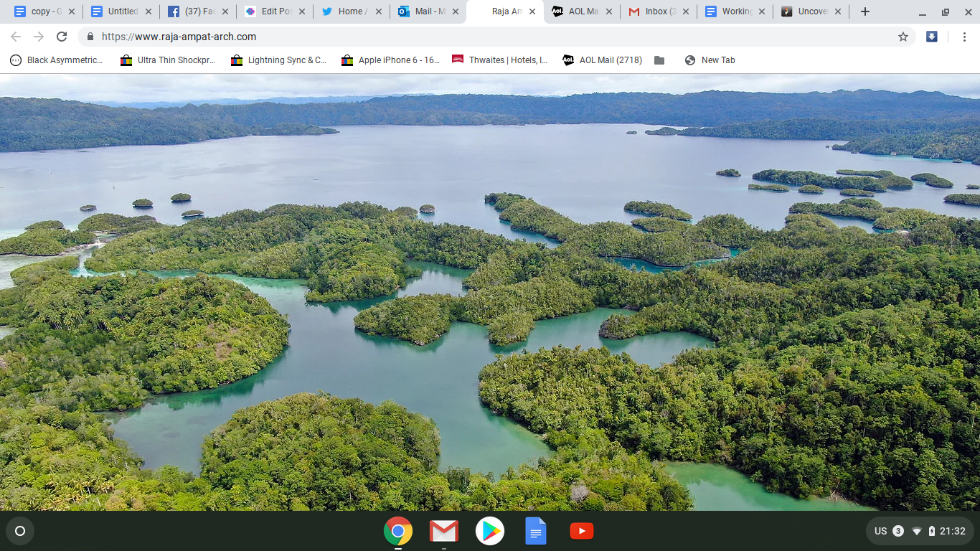Open Gmail from the shelf
The image size is (980, 551).
(x=443, y=531)
